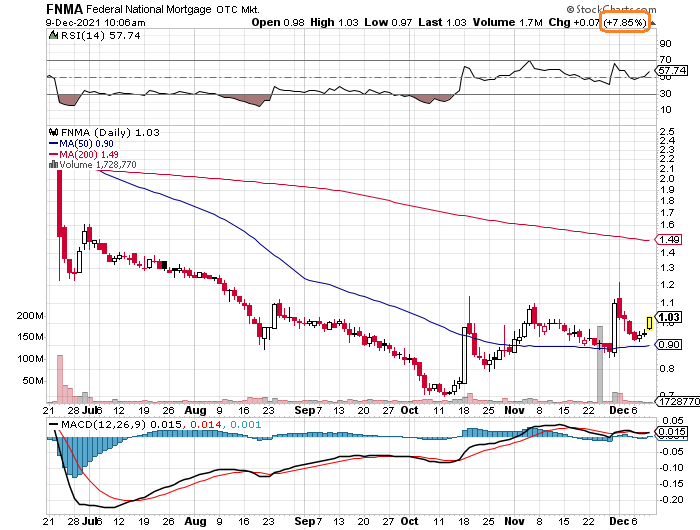Click the bold 1.03 last price tag
The width and height of the screenshot is (700, 530).
pos(669,317)
